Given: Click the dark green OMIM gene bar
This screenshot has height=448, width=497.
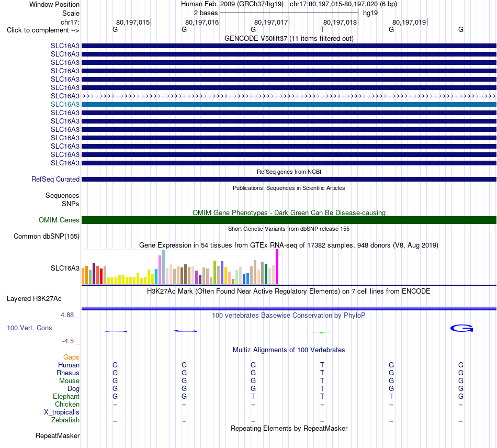Looking at the screenshot, I should 289,220.
